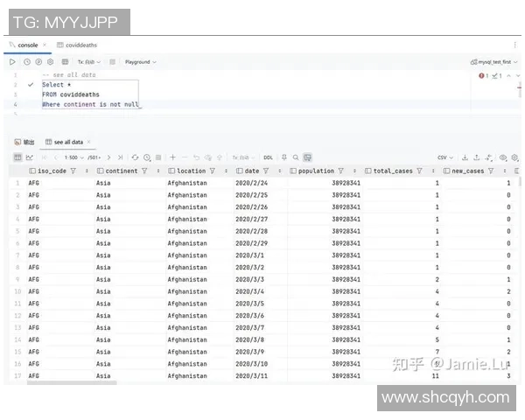Select the 'see all data' results tab

[x=68, y=142]
